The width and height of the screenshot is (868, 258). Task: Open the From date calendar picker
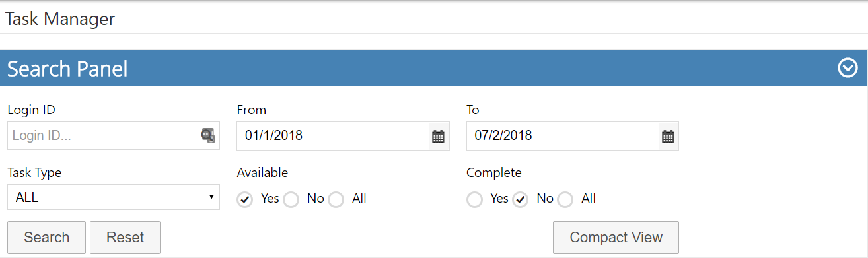click(438, 137)
